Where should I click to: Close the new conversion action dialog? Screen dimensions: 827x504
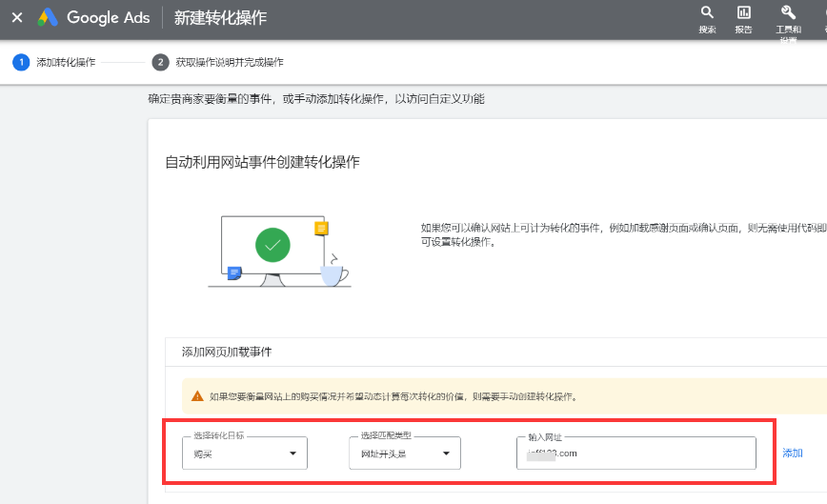(17, 18)
